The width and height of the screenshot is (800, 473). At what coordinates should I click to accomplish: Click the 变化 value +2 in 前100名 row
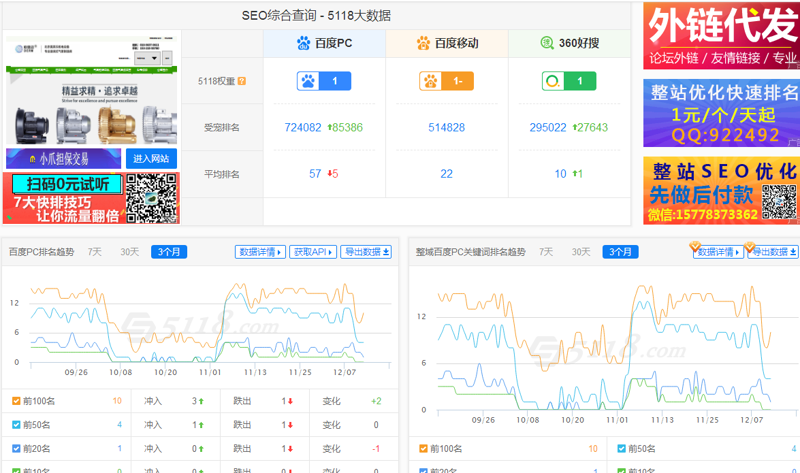pos(376,401)
